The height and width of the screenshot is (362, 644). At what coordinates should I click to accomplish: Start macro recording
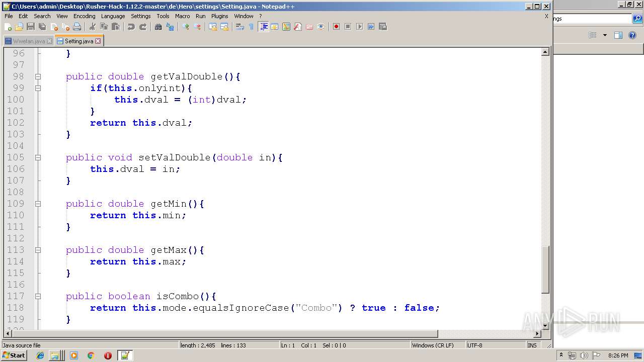pyautogui.click(x=336, y=27)
